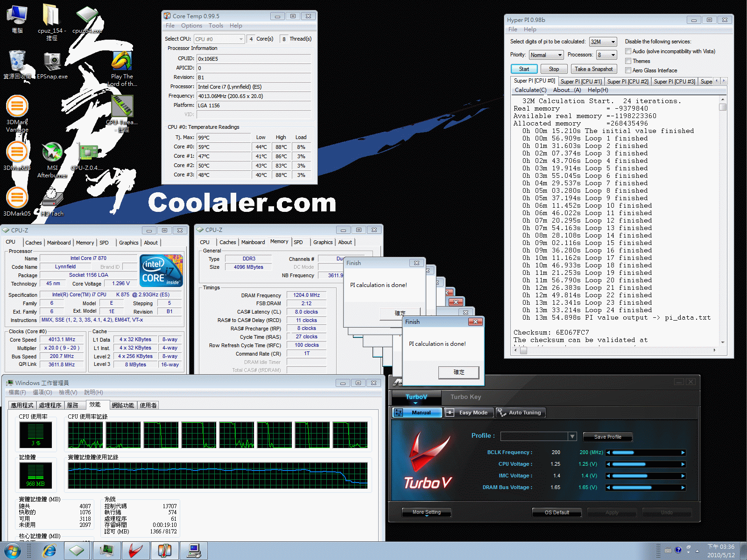Switch to Mainboard tab in left CPU-Z
Viewport: 747px width, 560px height.
(x=59, y=243)
